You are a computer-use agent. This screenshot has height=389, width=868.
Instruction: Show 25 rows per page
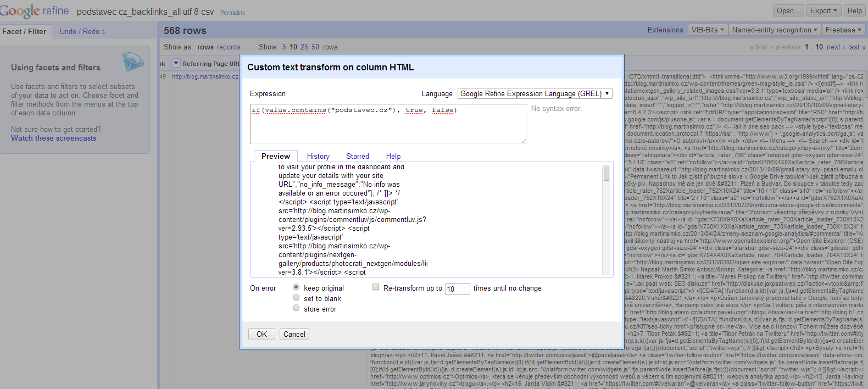pyautogui.click(x=304, y=47)
